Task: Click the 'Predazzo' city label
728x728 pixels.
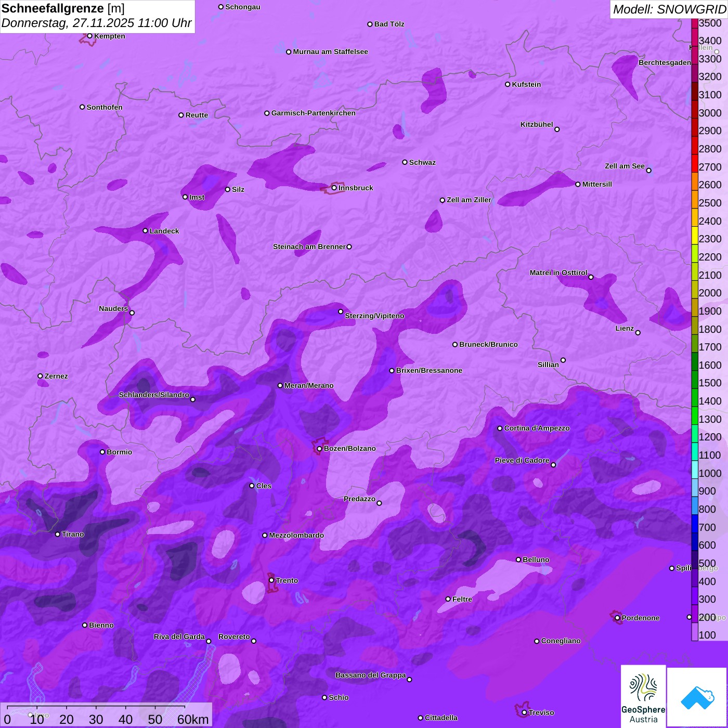Action: (360, 499)
